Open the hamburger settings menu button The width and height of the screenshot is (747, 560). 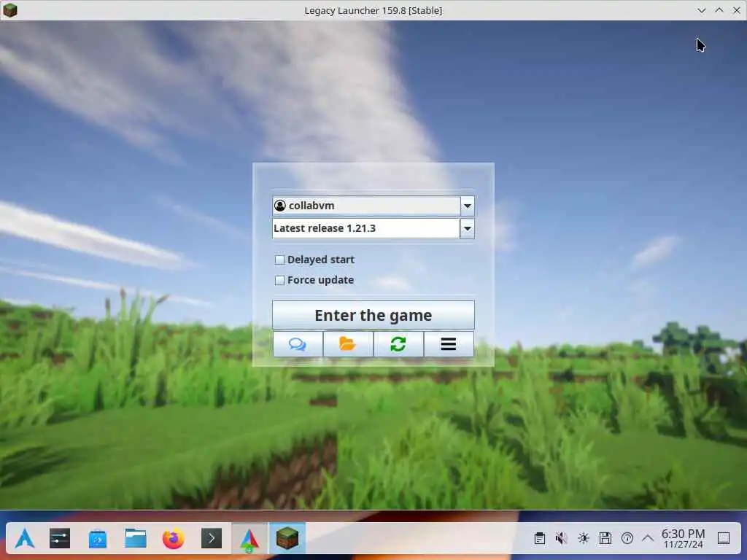click(x=449, y=344)
